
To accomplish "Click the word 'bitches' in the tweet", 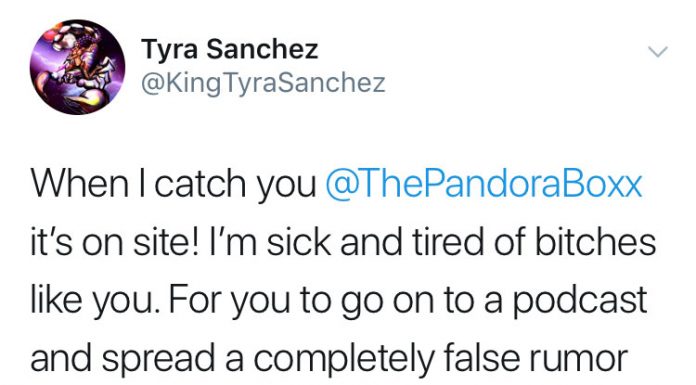I will (595, 243).
